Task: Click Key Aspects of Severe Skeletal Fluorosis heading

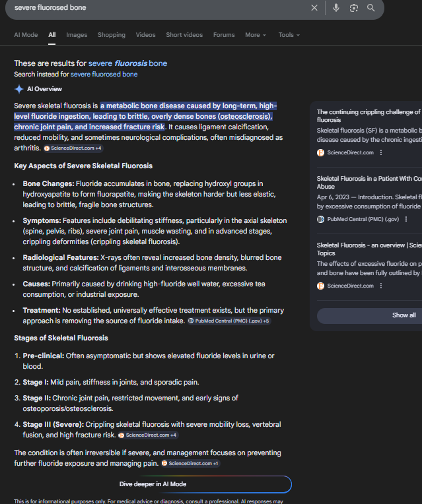Action: pyautogui.click(x=83, y=166)
